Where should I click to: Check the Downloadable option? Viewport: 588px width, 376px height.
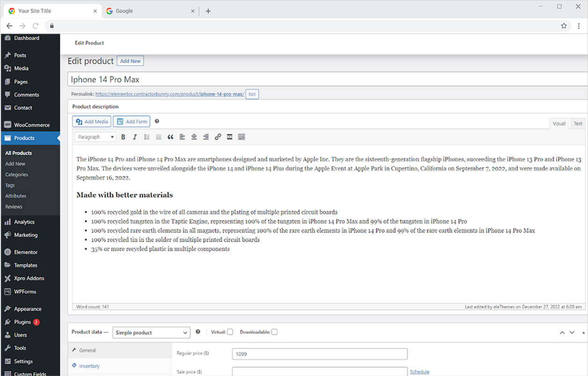[x=274, y=332]
